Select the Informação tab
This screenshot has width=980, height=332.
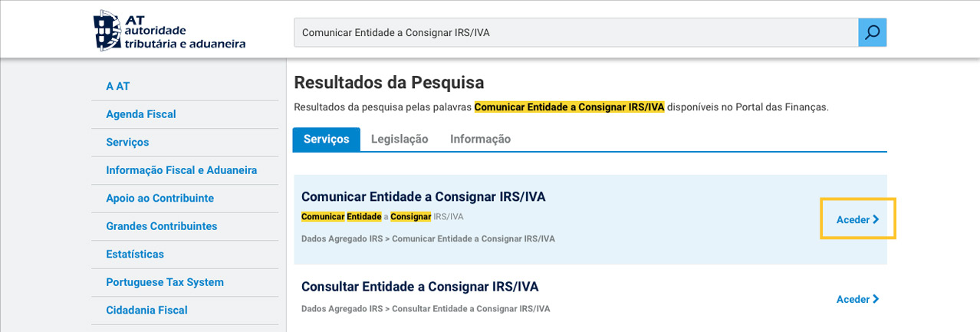tap(480, 139)
